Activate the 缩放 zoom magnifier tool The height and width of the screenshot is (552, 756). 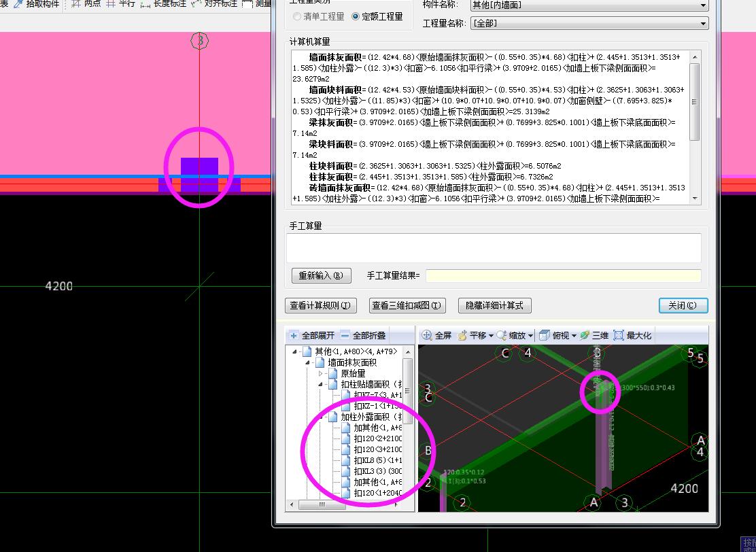502,335
